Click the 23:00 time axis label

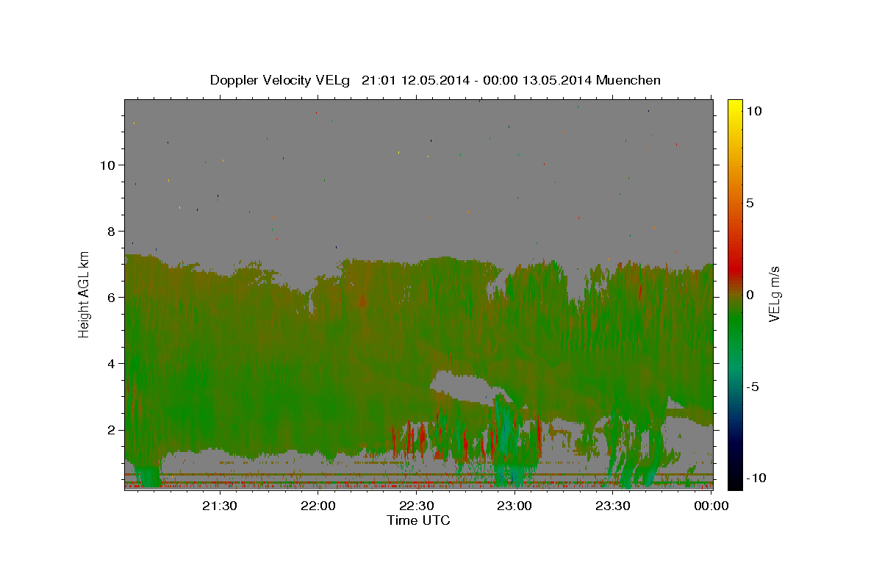pyautogui.click(x=514, y=506)
